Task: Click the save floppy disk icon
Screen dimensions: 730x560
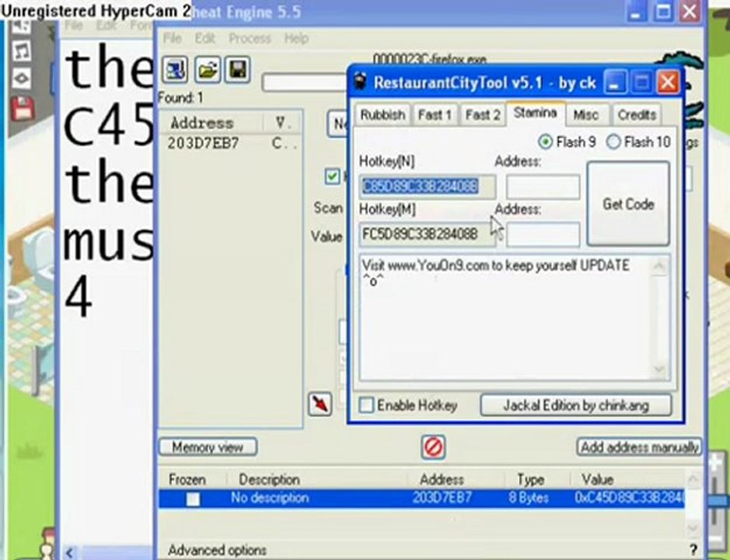Action: [238, 70]
